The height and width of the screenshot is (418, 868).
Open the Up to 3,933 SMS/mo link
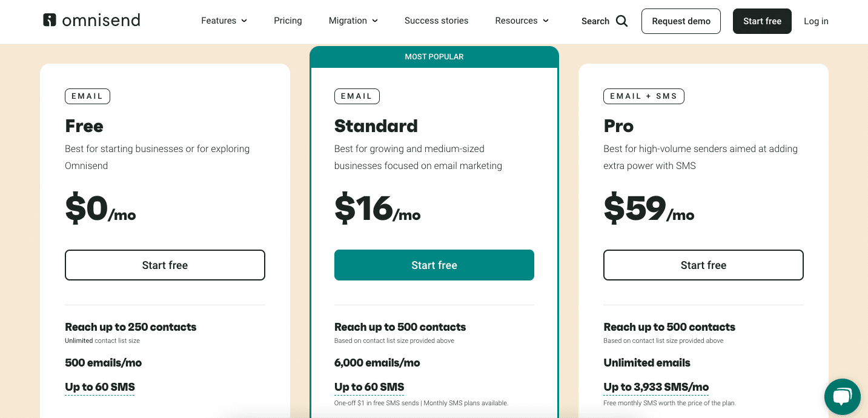pos(655,386)
